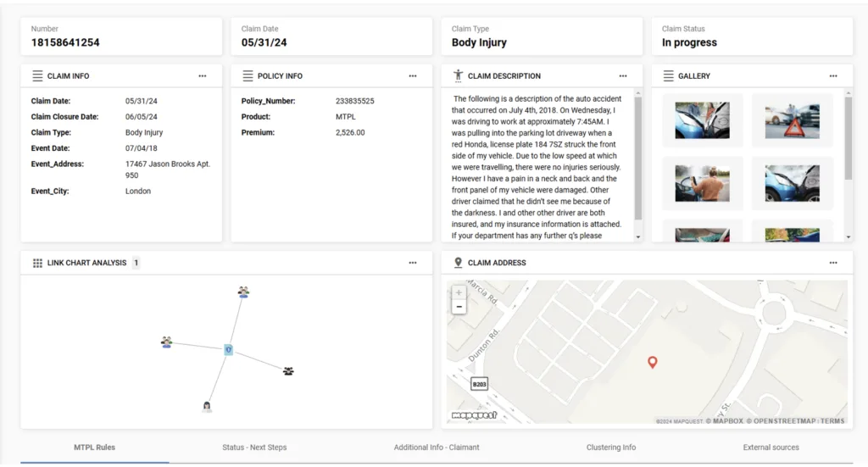Click the Claim Description scroll down arrow
Viewport: 868px width, 467px height.
[x=637, y=236]
